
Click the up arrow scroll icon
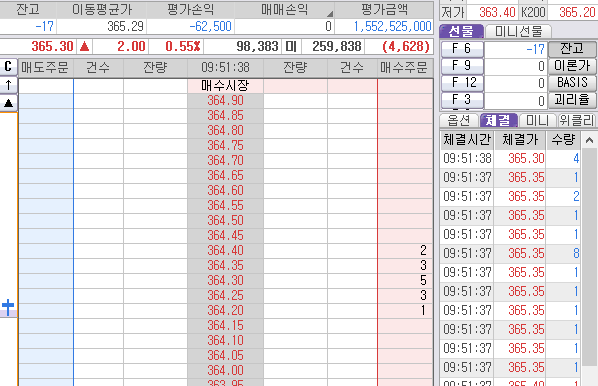pyautogui.click(x=8, y=85)
